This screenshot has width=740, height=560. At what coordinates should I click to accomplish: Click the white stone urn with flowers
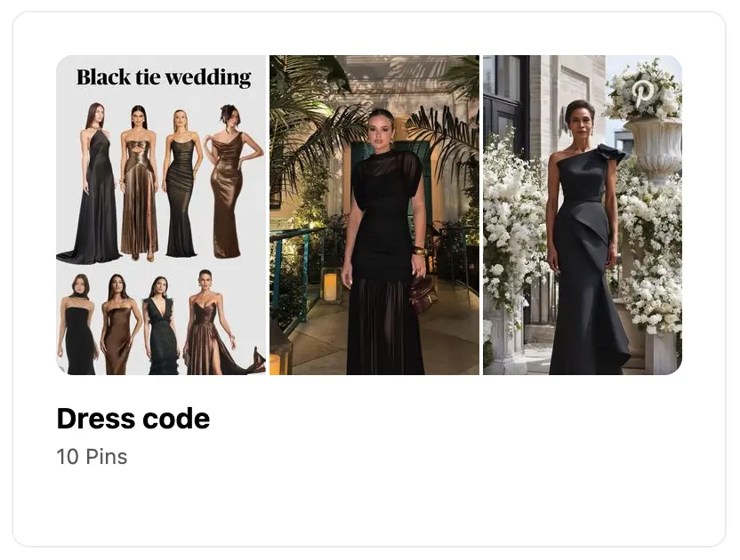click(x=655, y=148)
